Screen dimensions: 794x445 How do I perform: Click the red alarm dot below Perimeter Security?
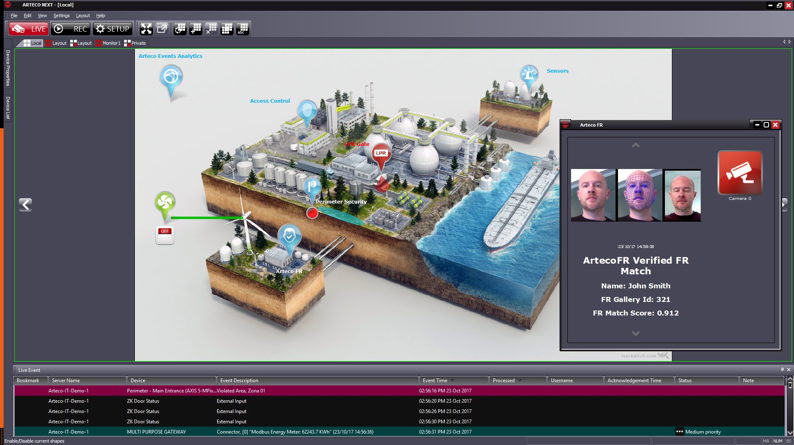pos(312,213)
